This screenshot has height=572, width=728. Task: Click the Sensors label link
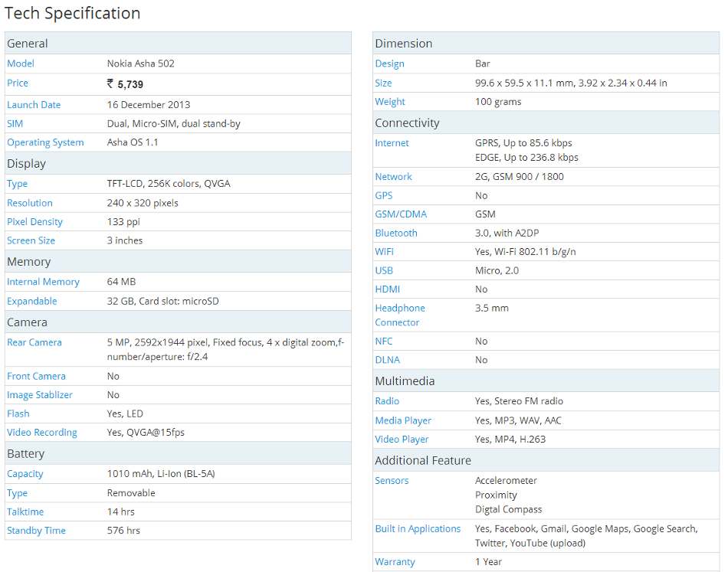[x=392, y=481]
